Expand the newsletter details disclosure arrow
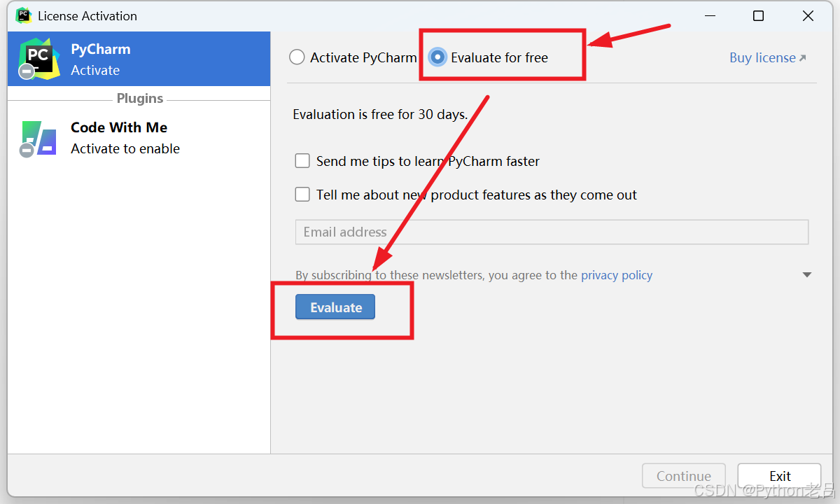Screen dimensions: 840x504 [x=807, y=275]
